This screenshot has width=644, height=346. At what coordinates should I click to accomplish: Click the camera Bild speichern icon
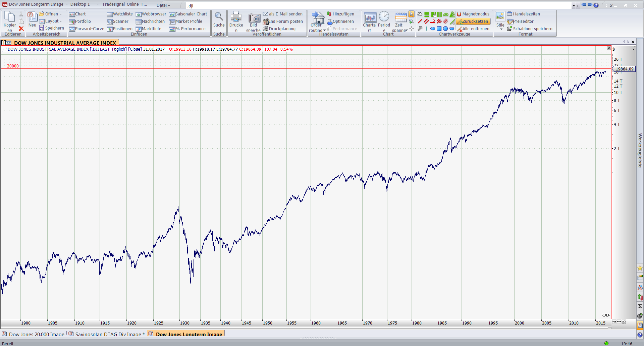pos(254,18)
